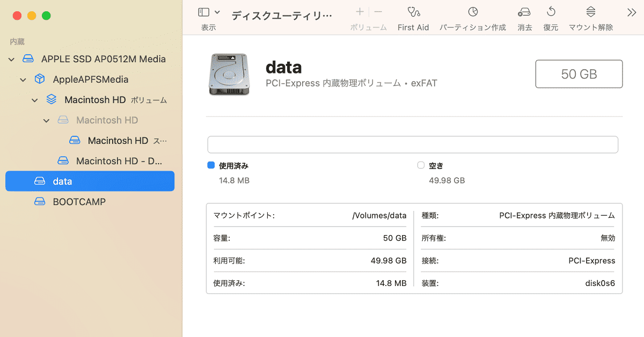Click the PCI-Express 内蔵物理ボリューム • exFAT subtitle
This screenshot has width=644, height=337.
(x=352, y=84)
